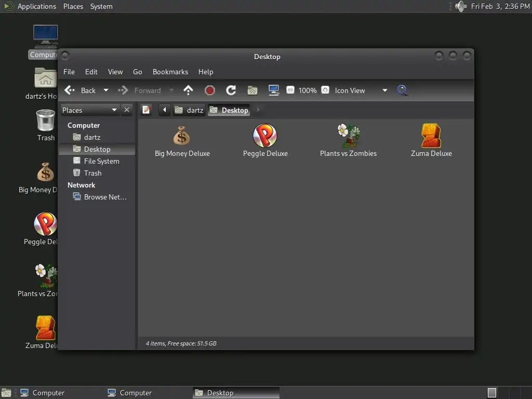This screenshot has width=532, height=399.
Task: Open the Edit menu
Action: coord(91,72)
